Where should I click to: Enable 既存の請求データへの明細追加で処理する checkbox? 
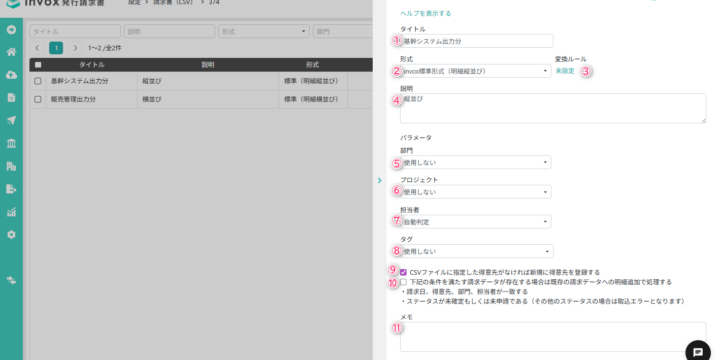[x=404, y=282]
